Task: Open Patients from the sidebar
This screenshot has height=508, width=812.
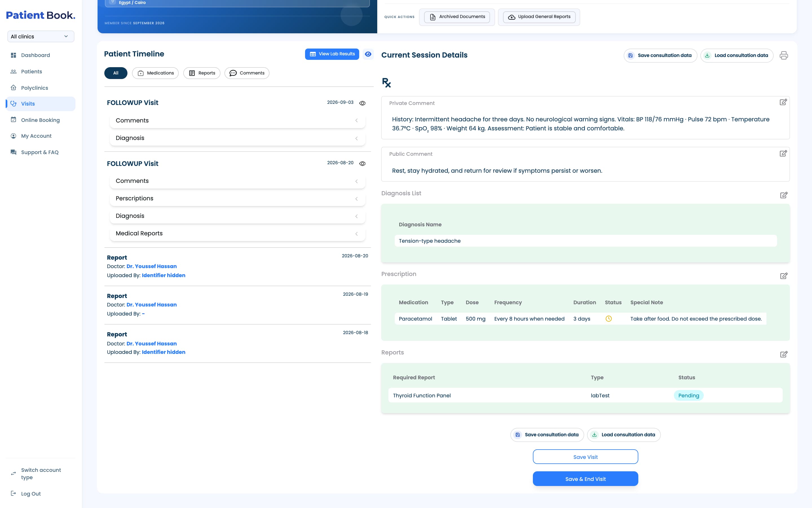Action: (x=41, y=72)
